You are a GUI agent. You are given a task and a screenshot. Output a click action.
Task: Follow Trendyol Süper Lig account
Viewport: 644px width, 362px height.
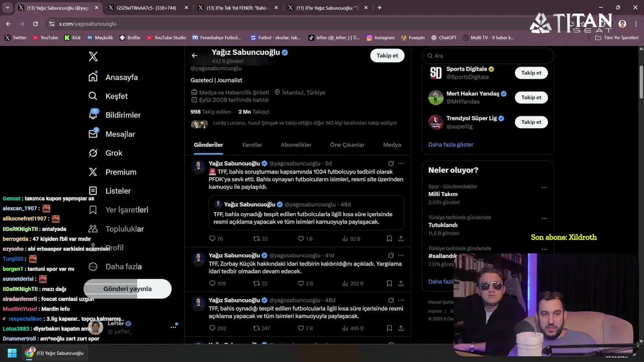[531, 122]
